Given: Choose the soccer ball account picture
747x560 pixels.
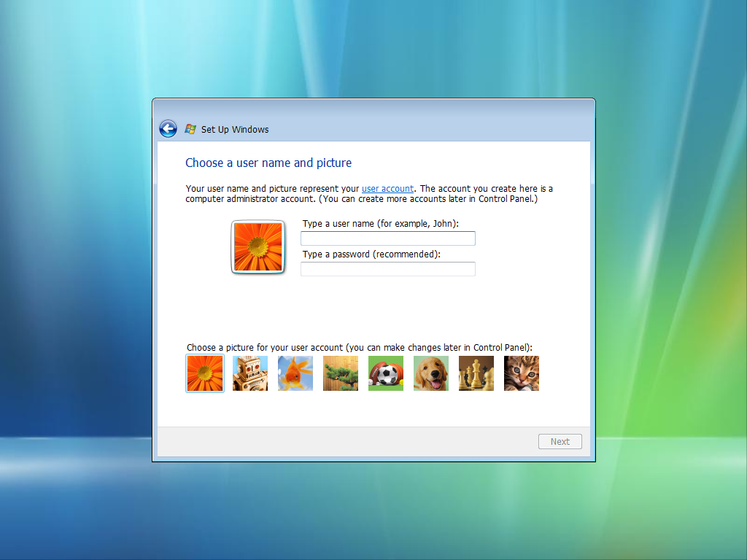Looking at the screenshot, I should coord(386,373).
